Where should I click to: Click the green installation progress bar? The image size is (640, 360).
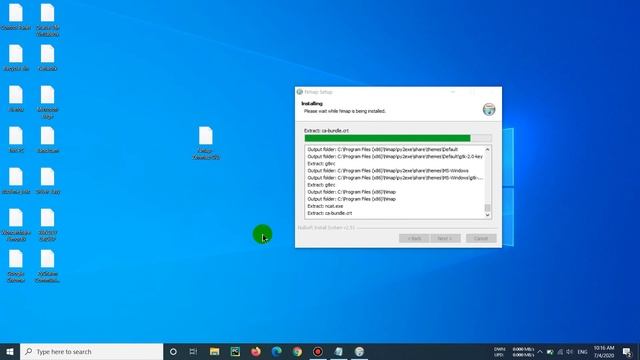(x=398, y=138)
